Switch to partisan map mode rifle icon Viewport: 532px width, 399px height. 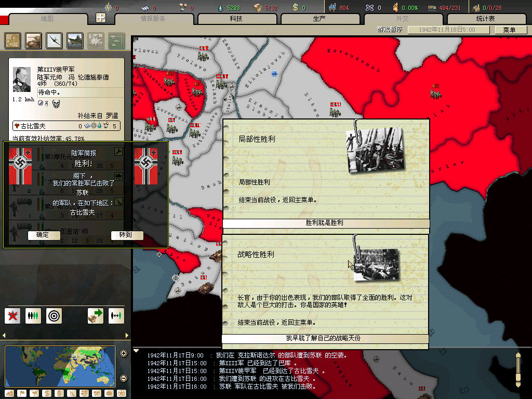pyautogui.click(x=72, y=393)
